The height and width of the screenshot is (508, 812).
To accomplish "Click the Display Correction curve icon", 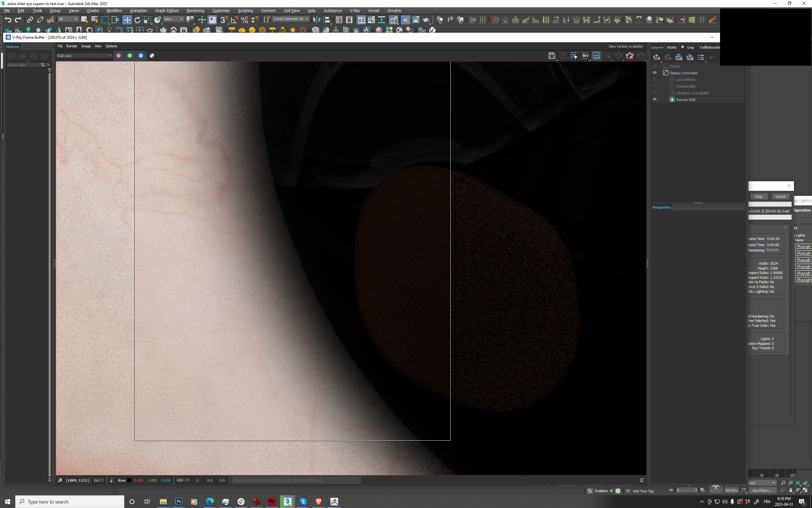I will coord(666,73).
